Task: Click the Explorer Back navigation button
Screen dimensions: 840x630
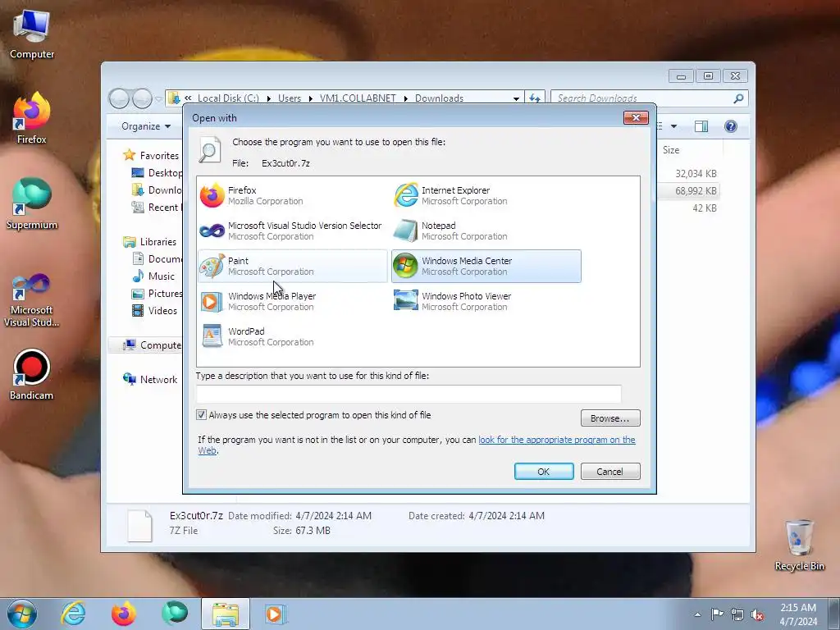Action: 119,98
